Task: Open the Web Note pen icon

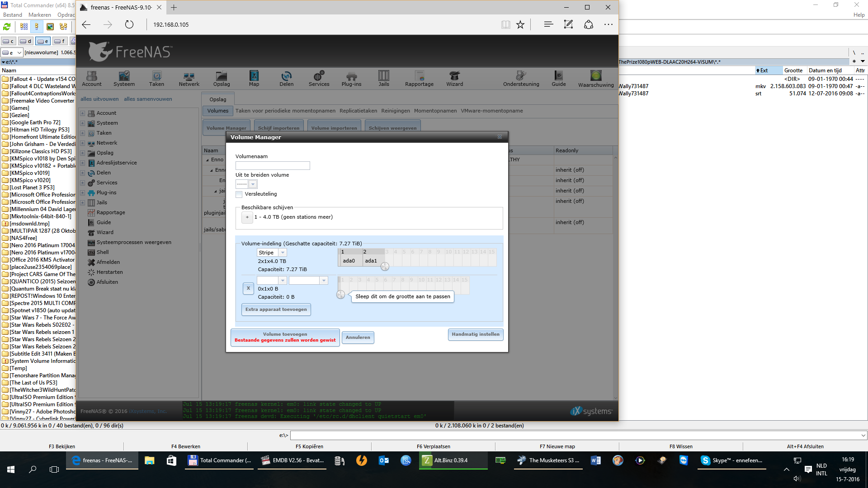Action: [x=568, y=24]
